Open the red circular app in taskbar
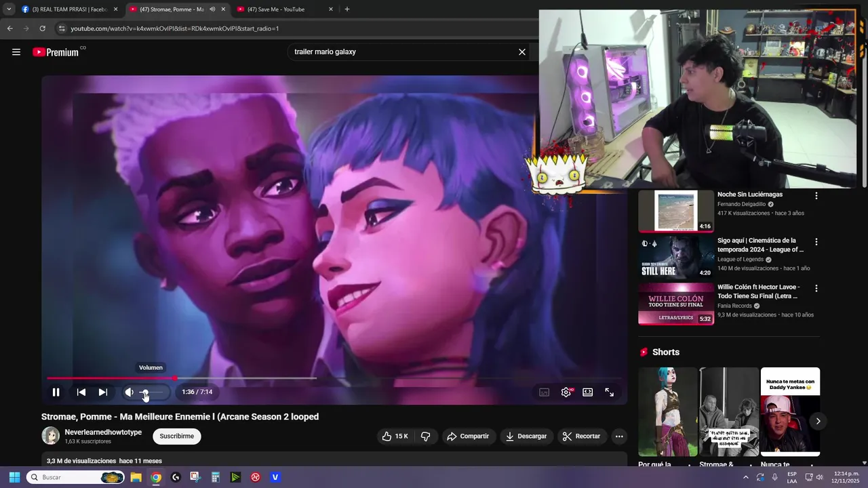Image resolution: width=868 pixels, height=488 pixels. click(256, 477)
